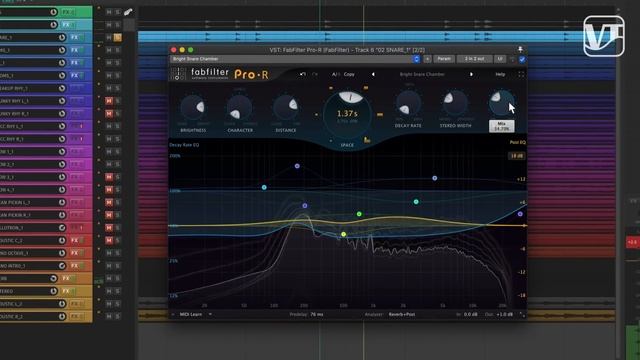The height and width of the screenshot is (360, 640).
Task: Click Copy in the Pro-R toolbar
Action: [349, 74]
